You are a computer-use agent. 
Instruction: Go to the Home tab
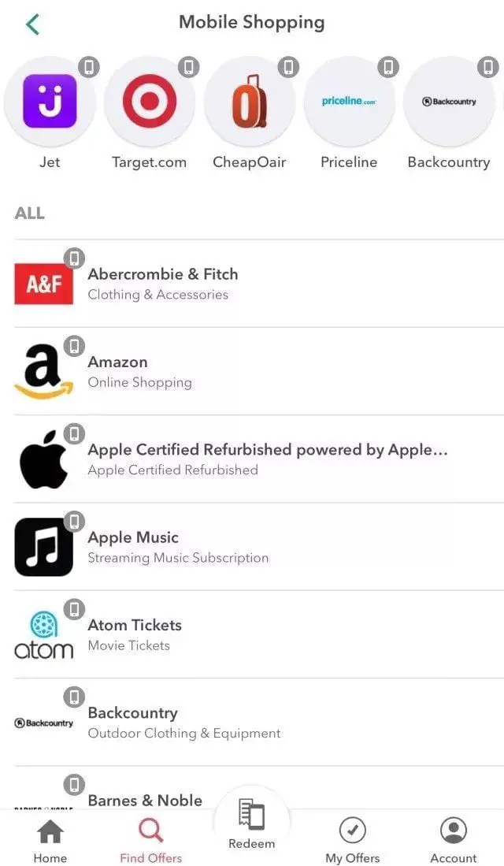click(50, 841)
